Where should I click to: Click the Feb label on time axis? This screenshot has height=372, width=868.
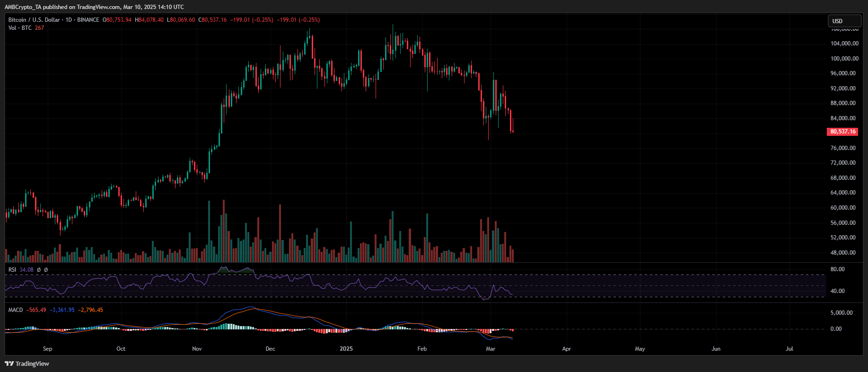[422, 349]
